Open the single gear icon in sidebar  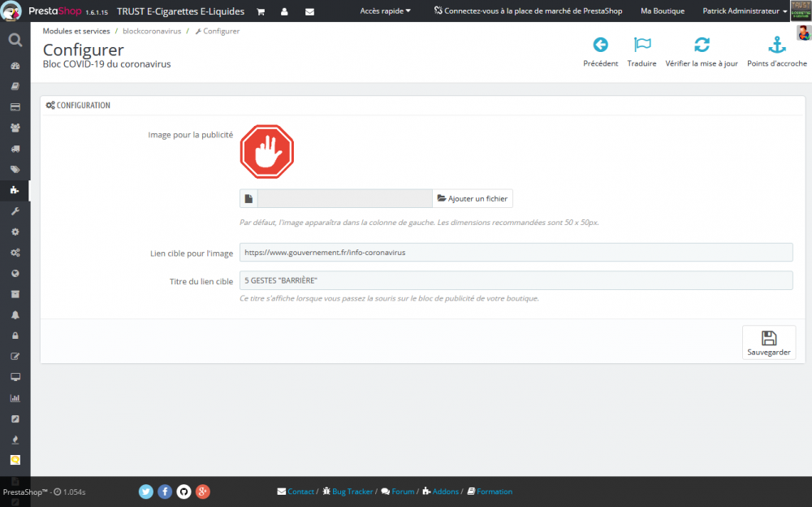15,232
